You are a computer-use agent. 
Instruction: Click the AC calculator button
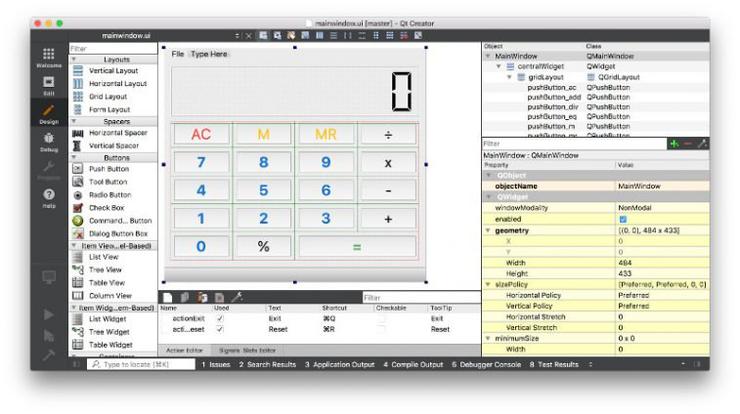[x=201, y=134]
